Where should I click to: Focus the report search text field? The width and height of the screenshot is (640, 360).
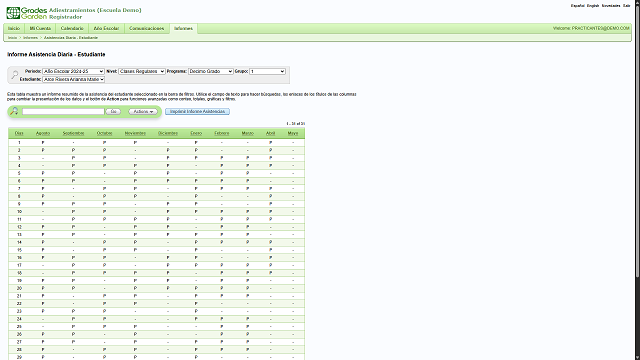63,111
